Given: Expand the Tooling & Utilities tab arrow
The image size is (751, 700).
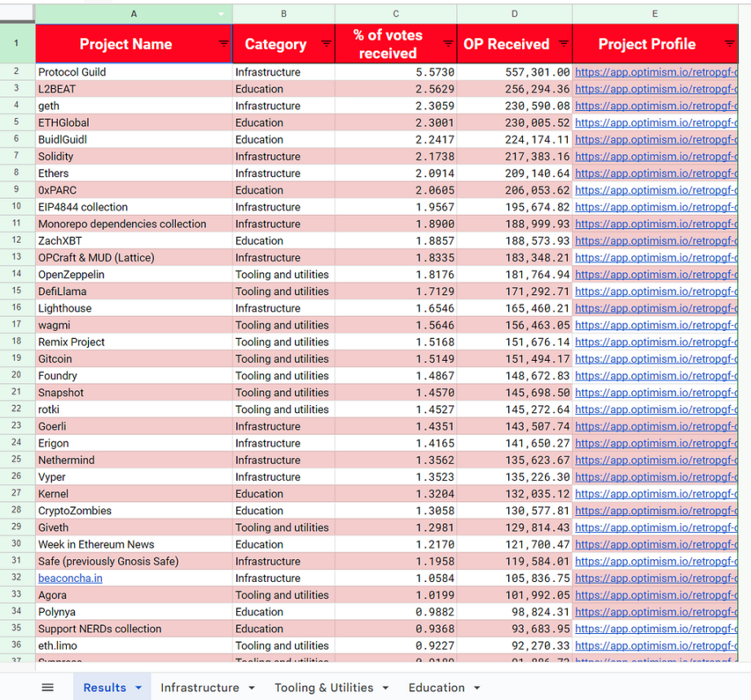Looking at the screenshot, I should pyautogui.click(x=385, y=688).
